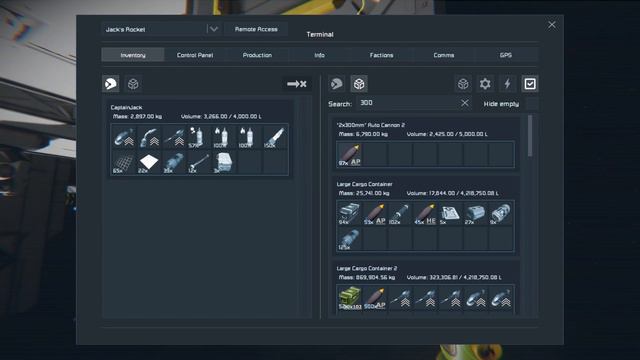Select the 45x HE shells stack

[425, 213]
